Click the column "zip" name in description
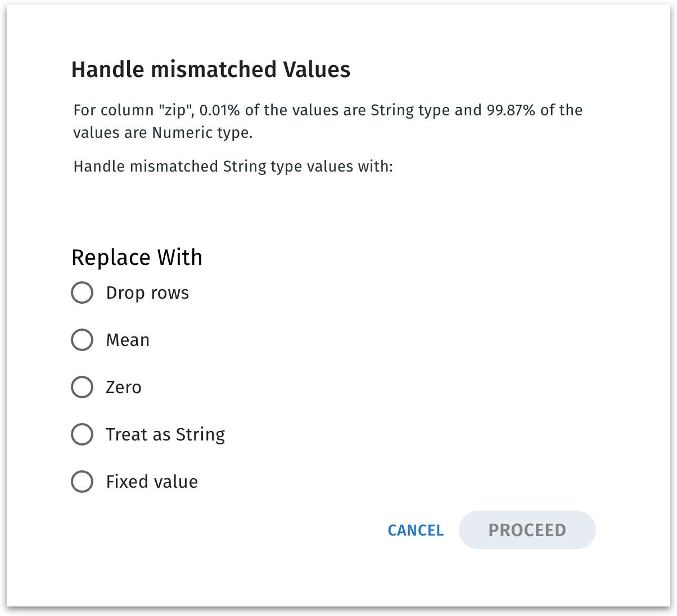The height and width of the screenshot is (616, 677). (x=174, y=110)
